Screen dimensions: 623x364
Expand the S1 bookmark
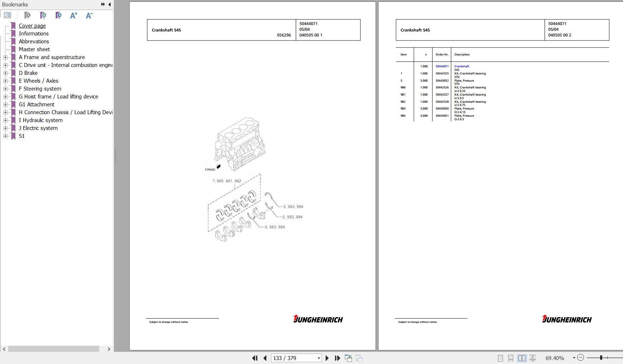(x=5, y=136)
